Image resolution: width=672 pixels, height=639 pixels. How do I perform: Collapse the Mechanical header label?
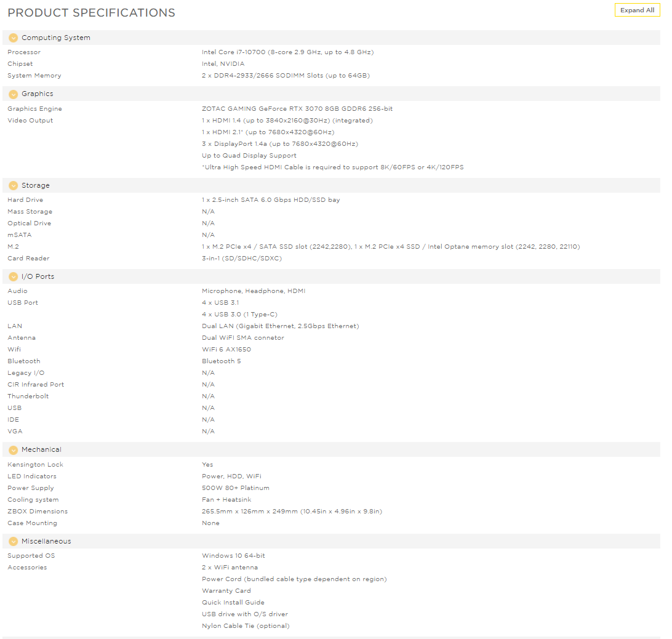(42, 449)
